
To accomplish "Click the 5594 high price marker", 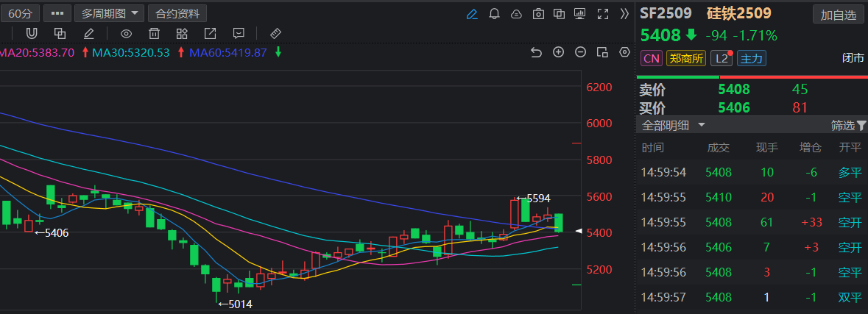I will 533,198.
